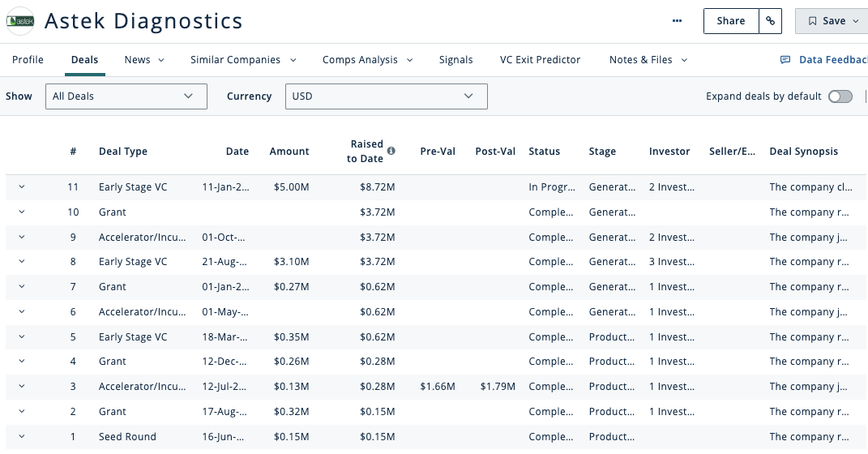Expand deal 8 row chevron
The height and width of the screenshot is (454, 868).
click(22, 262)
